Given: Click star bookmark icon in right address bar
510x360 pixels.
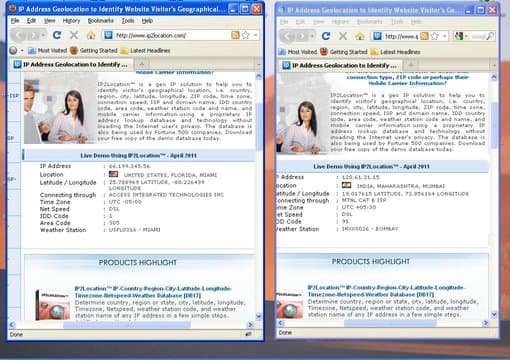Looking at the screenshot, I should pyautogui.click(x=435, y=36).
